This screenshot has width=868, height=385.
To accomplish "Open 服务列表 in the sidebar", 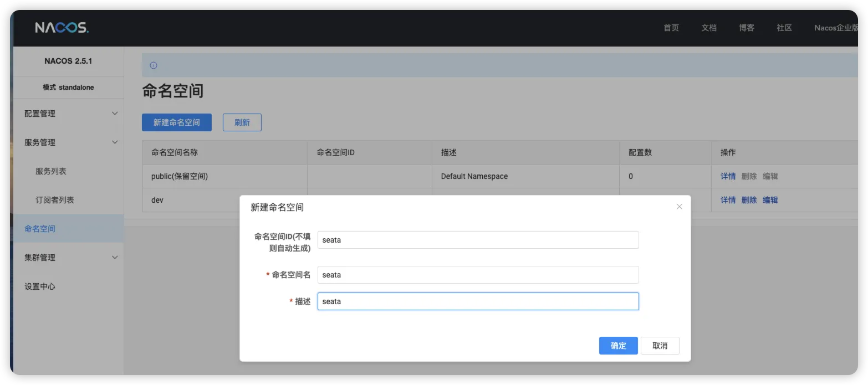I will [x=51, y=171].
